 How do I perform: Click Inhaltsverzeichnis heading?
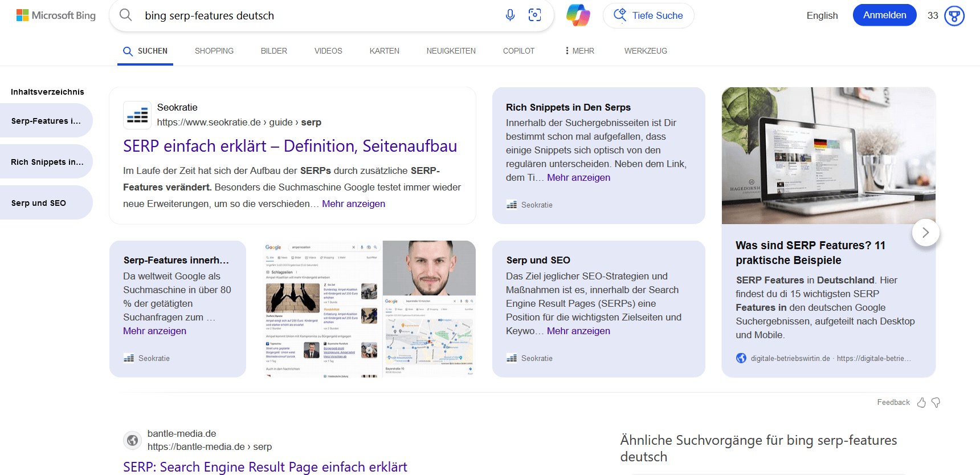click(x=47, y=92)
